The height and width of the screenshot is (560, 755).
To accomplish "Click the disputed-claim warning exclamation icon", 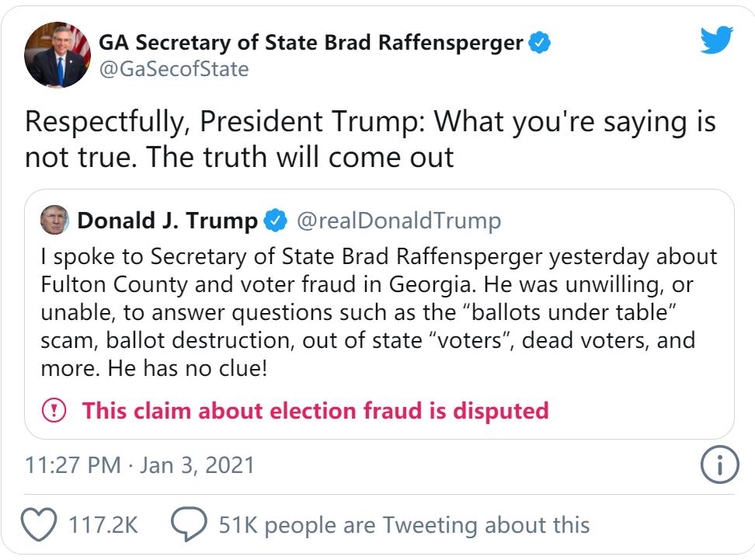I will point(54,410).
